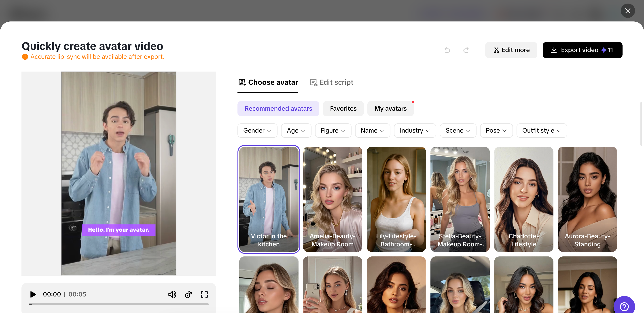Click the undo arrow icon

coord(447,50)
